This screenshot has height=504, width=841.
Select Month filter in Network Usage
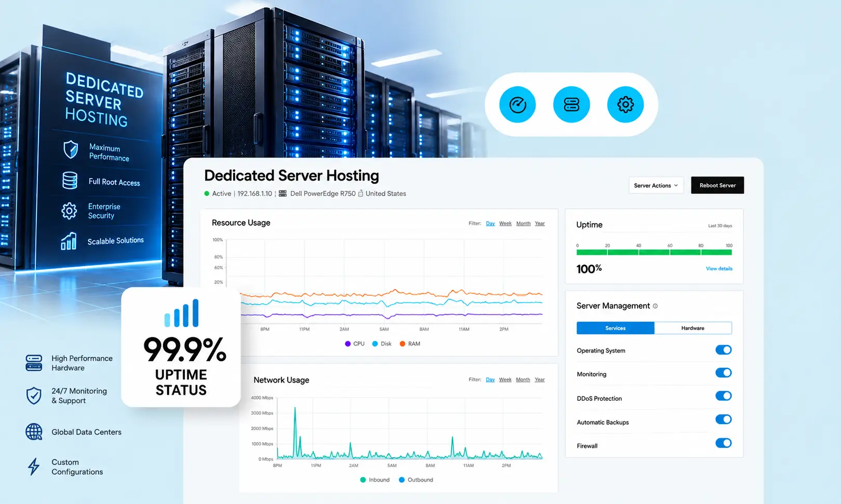coord(523,380)
